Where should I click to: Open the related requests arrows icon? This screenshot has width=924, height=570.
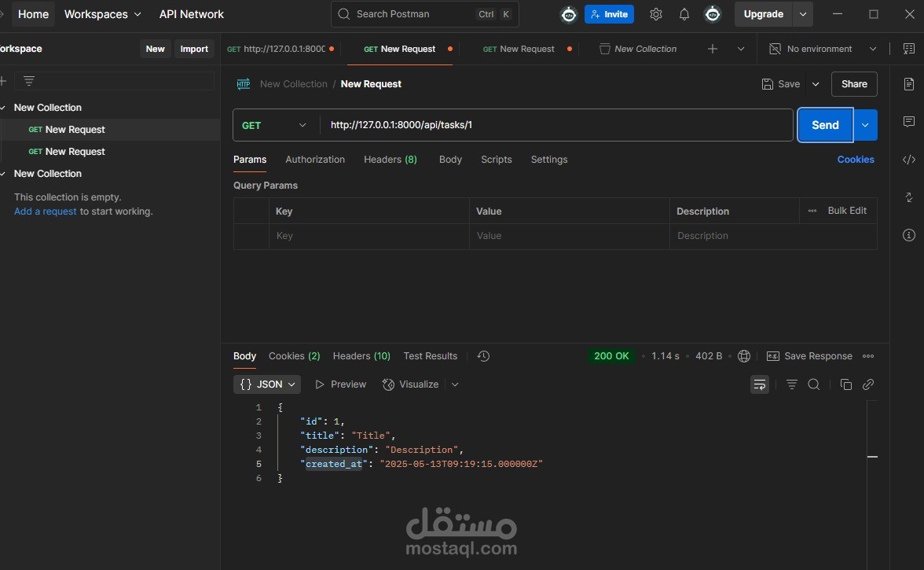908,197
